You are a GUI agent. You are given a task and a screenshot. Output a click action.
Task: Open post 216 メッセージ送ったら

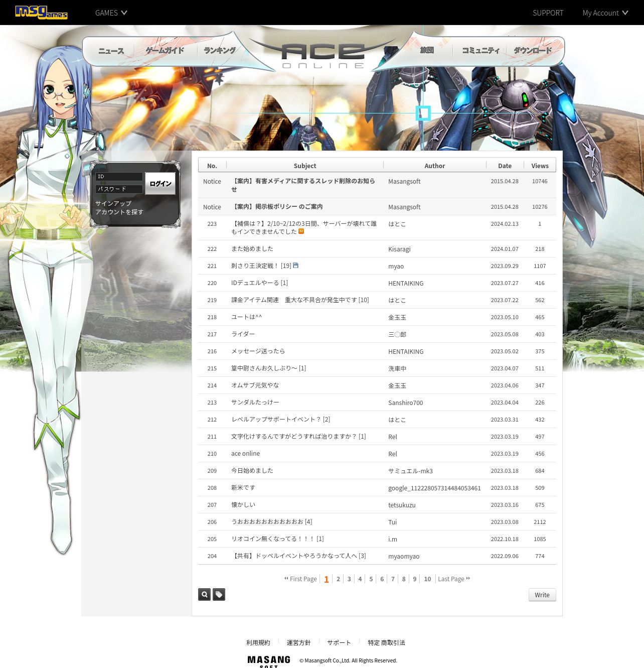point(258,351)
